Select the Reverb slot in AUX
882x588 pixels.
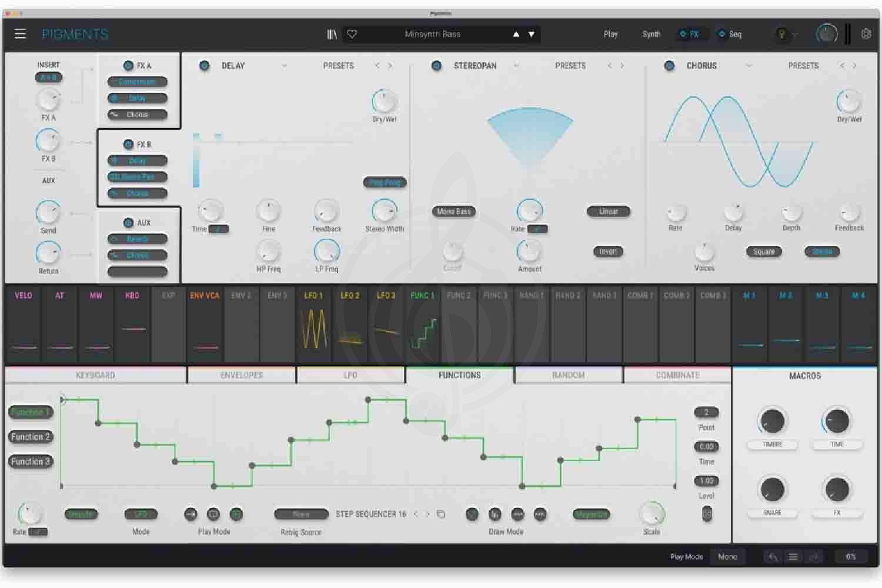(x=138, y=239)
